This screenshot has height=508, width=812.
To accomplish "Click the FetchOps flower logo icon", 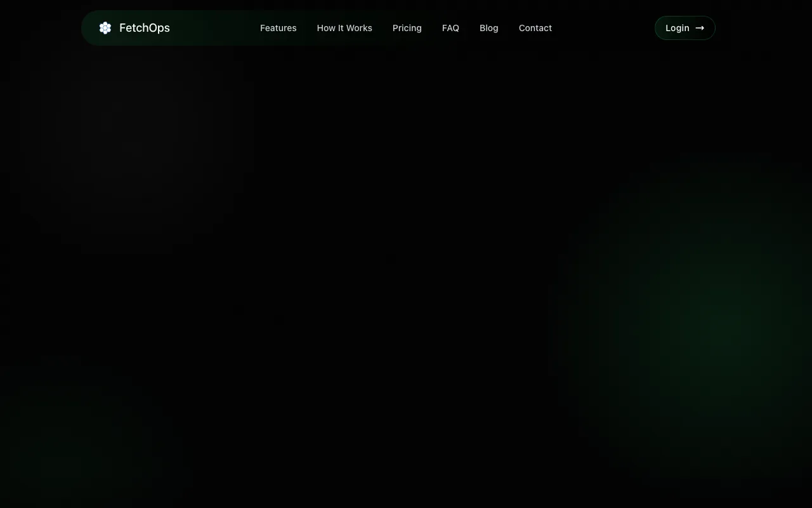I will coord(105,28).
